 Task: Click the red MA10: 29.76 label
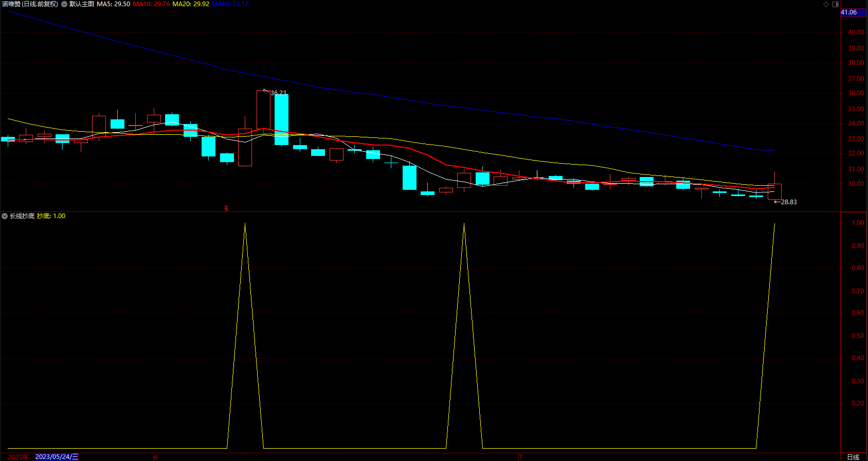(151, 4)
